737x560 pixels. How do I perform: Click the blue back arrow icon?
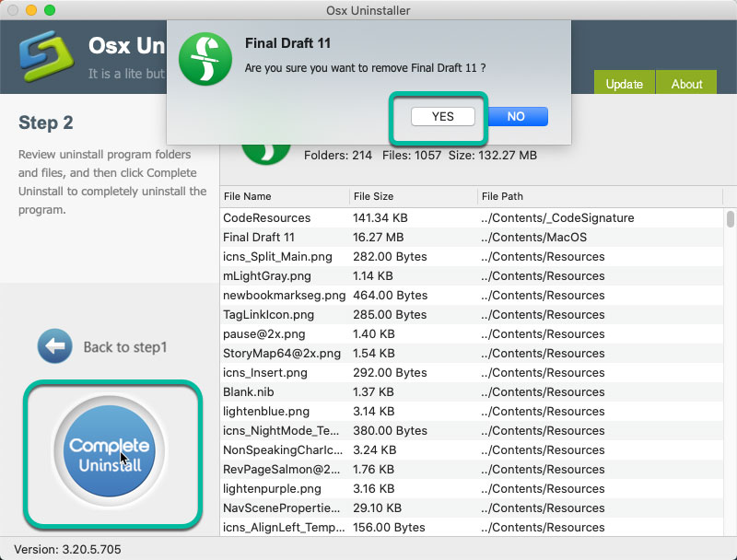54,346
